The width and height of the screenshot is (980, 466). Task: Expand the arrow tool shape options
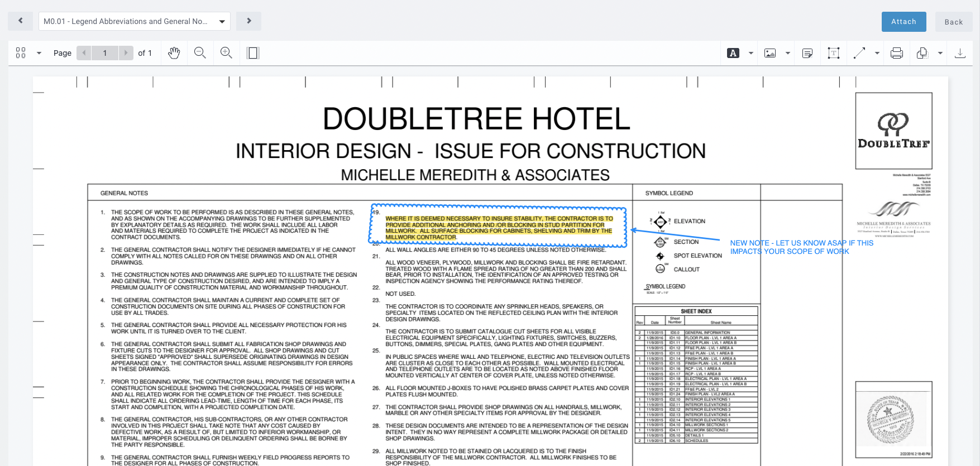[877, 53]
